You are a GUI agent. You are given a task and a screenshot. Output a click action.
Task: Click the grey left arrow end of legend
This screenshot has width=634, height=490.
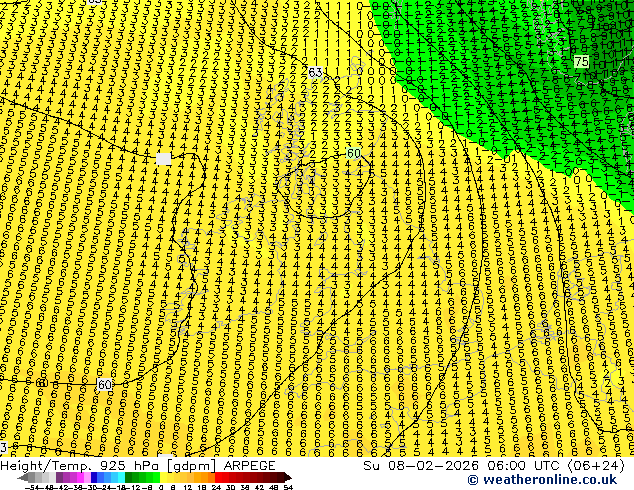[x=22, y=478]
